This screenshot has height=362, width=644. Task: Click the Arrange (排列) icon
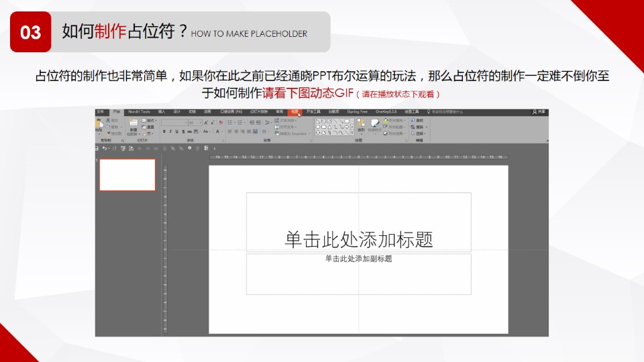pyautogui.click(x=361, y=125)
